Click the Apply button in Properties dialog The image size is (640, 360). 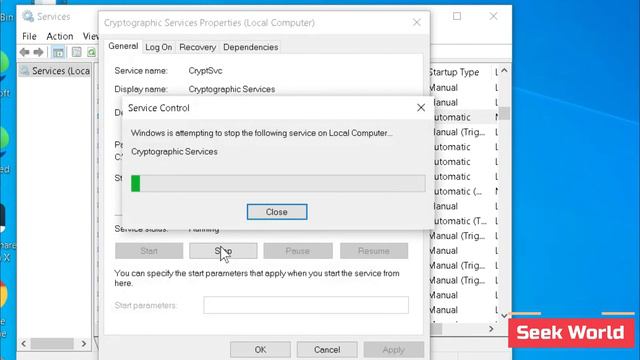coord(393,350)
